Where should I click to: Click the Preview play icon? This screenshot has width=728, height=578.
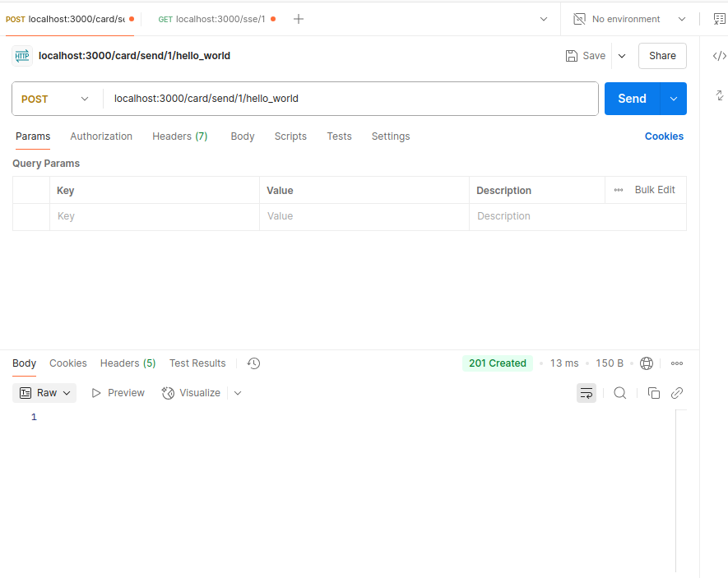click(96, 393)
